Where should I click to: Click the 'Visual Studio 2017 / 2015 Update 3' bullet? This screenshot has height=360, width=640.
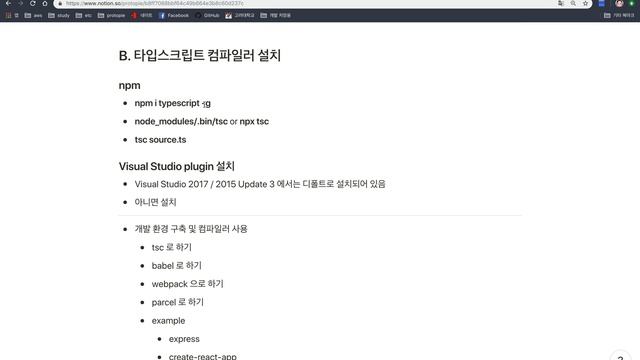click(260, 184)
